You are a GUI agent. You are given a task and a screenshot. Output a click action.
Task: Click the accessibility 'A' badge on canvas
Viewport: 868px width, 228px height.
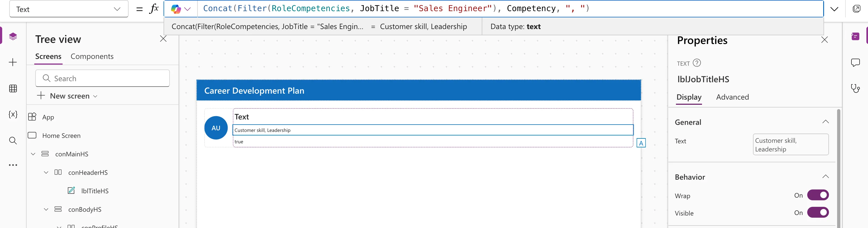(641, 143)
